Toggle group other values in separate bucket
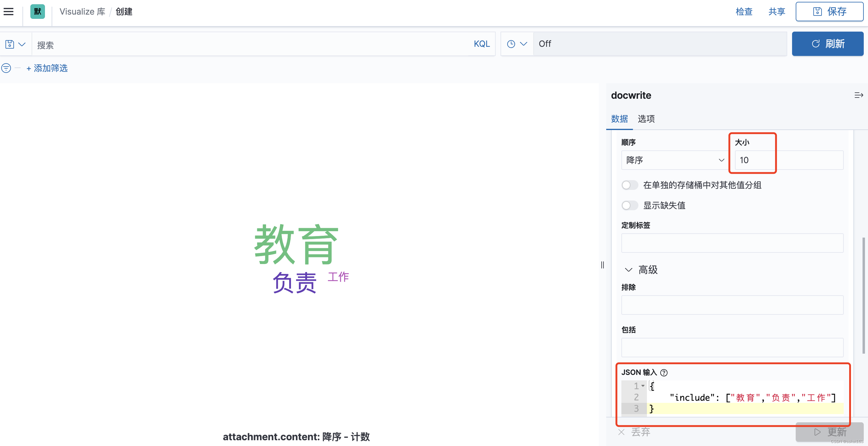This screenshot has width=868, height=446. tap(629, 185)
